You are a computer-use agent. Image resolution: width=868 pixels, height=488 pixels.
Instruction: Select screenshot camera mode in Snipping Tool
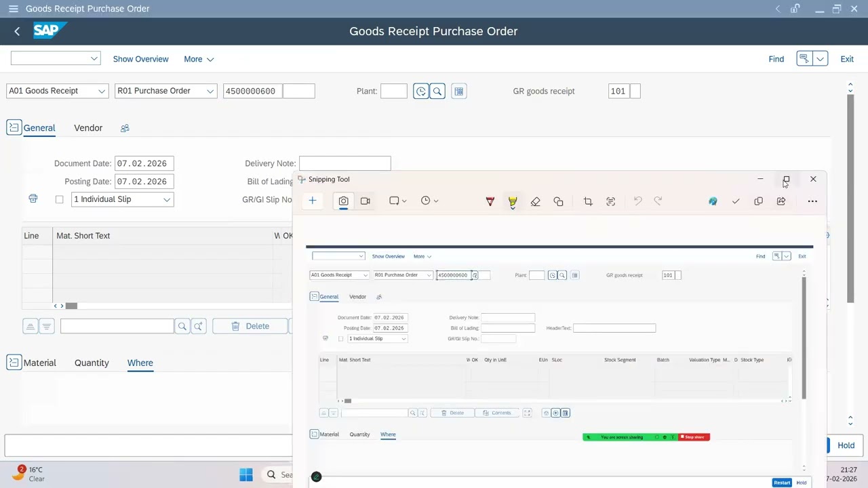(x=343, y=201)
